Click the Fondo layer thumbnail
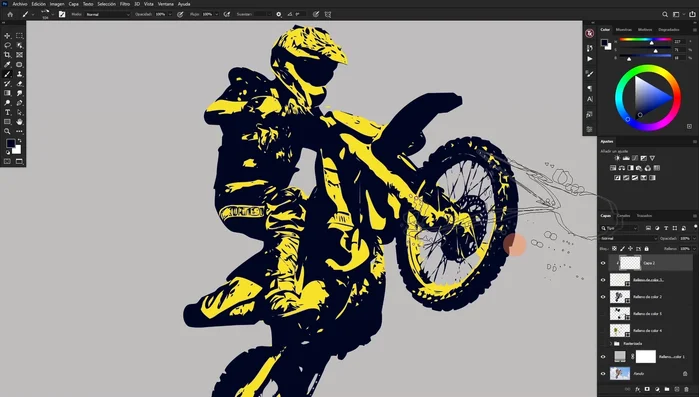Screen dimensions: 699x397 pos(620,373)
